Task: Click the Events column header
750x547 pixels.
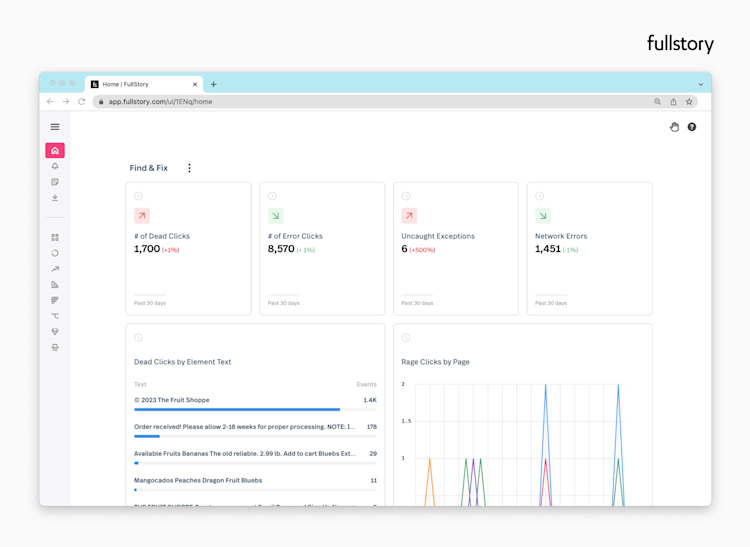Action: [366, 384]
